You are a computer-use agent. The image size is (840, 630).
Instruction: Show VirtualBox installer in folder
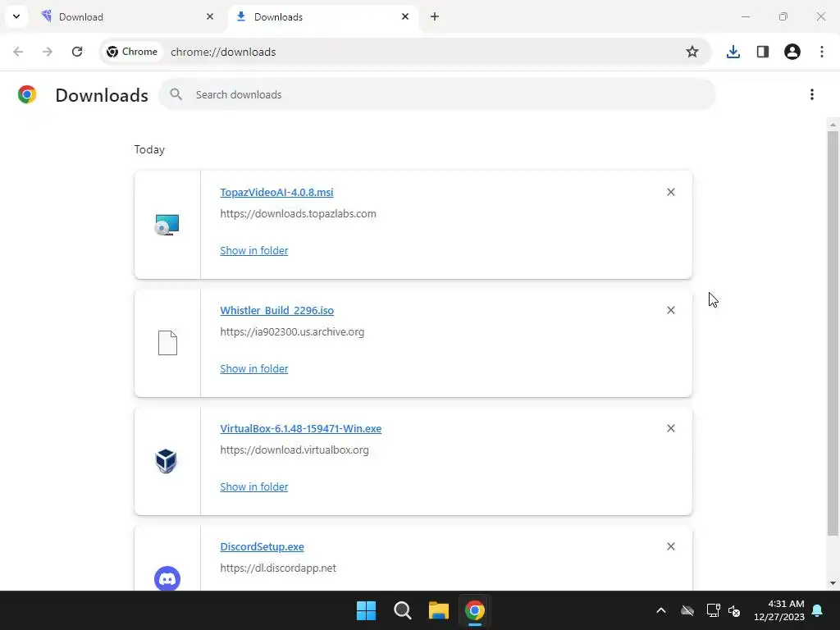[x=254, y=487]
